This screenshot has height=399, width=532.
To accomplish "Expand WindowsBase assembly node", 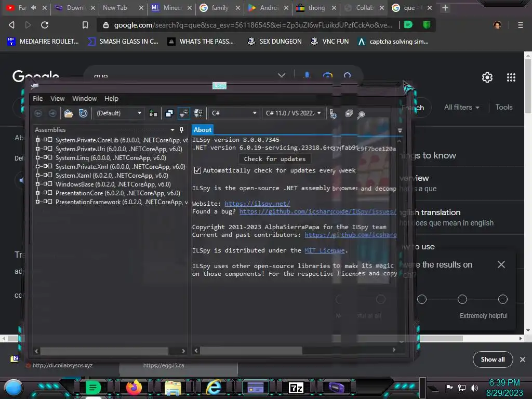I will tap(37, 184).
